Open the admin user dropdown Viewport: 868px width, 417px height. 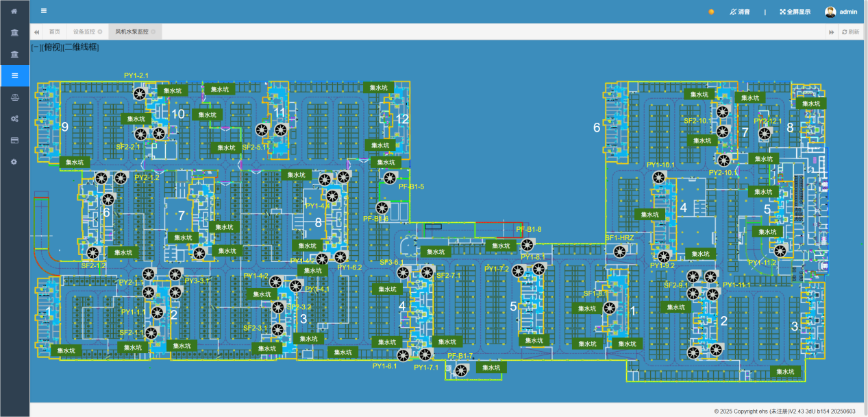coord(841,12)
